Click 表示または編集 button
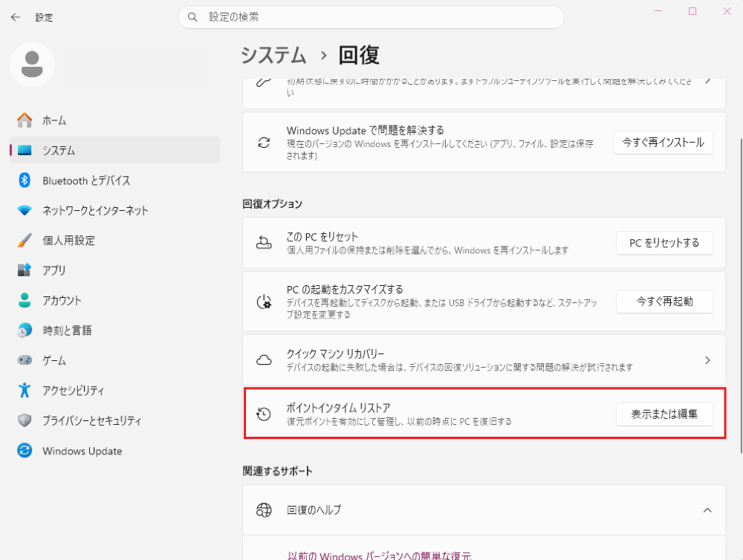This screenshot has height=560, width=743. click(664, 414)
